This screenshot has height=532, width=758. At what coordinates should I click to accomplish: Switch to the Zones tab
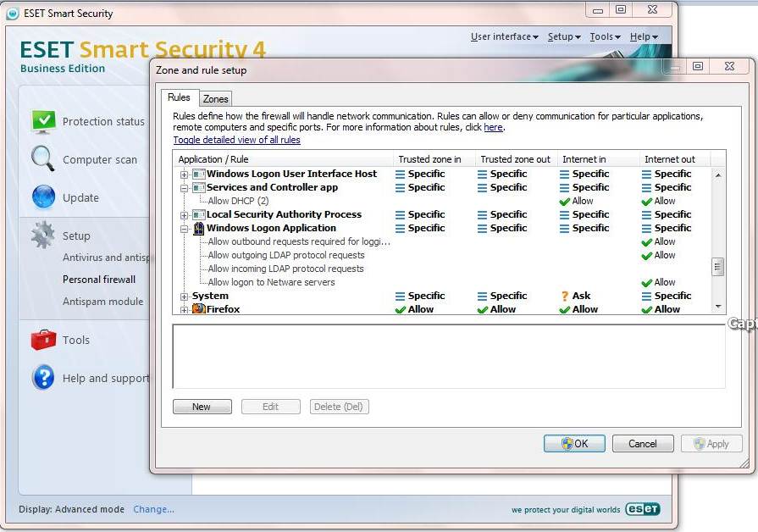click(x=216, y=98)
